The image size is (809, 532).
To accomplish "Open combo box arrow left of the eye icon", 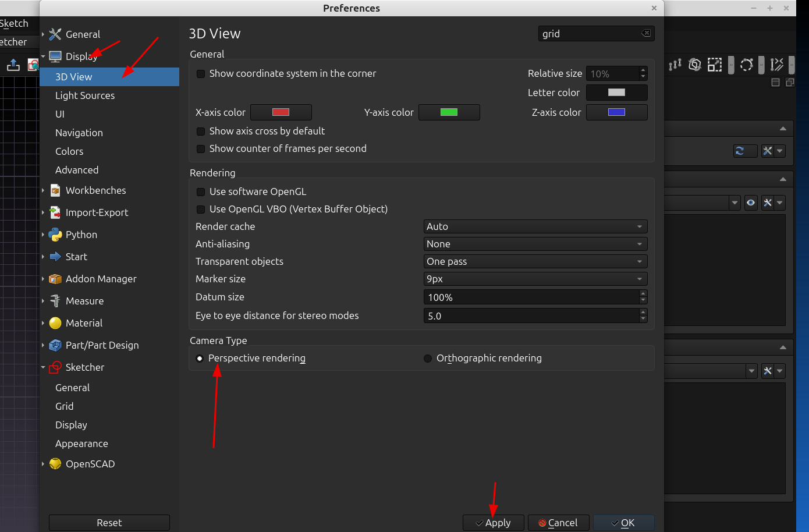I will (x=735, y=203).
